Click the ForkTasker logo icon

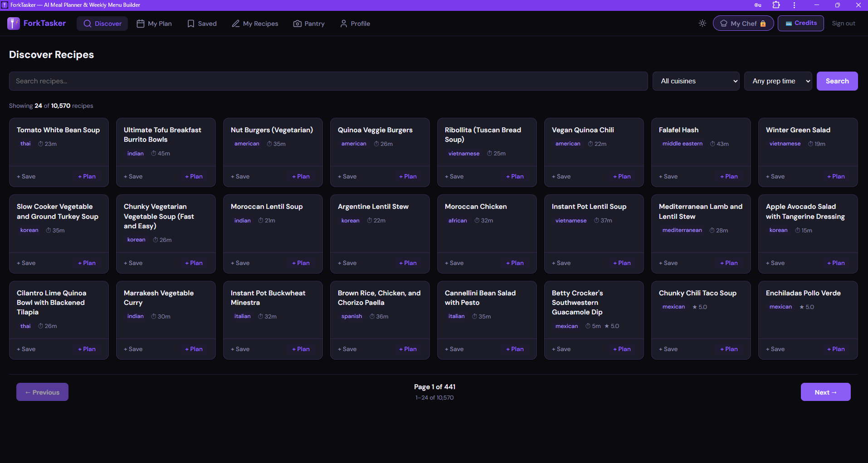tap(14, 24)
